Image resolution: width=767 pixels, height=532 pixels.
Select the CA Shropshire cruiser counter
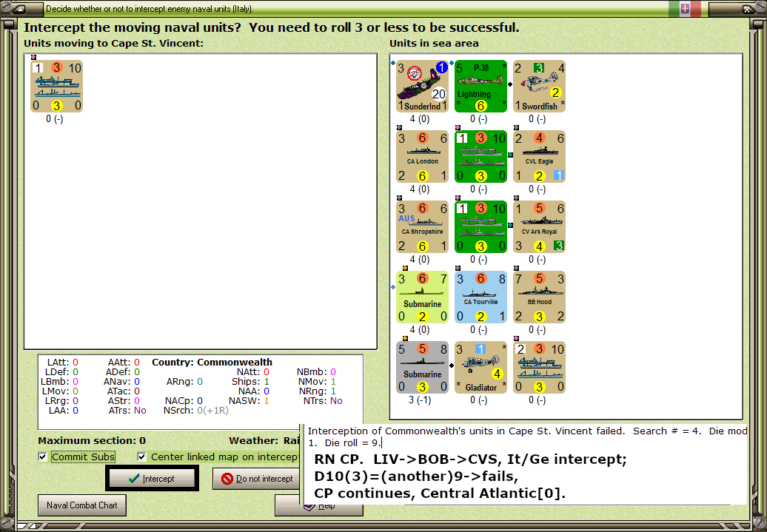[x=422, y=227]
